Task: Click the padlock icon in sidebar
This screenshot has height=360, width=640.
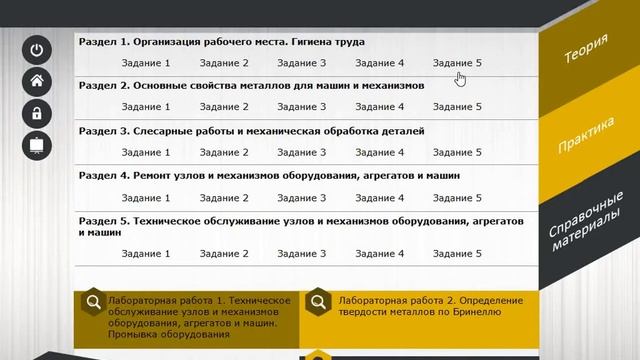Action: (x=37, y=113)
